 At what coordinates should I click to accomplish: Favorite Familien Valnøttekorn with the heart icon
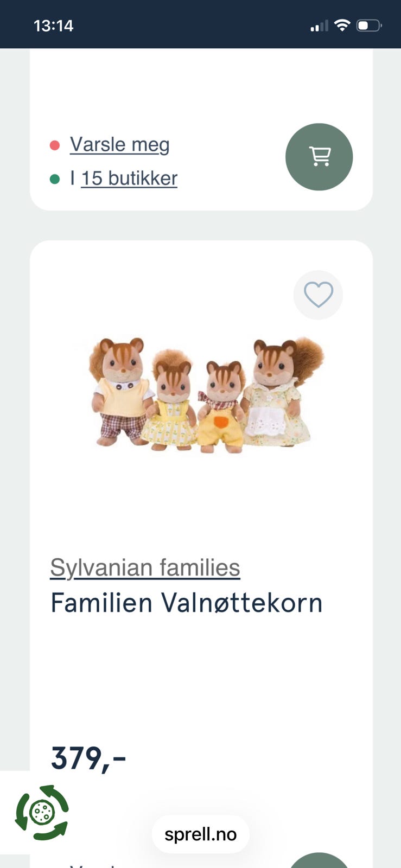(318, 295)
